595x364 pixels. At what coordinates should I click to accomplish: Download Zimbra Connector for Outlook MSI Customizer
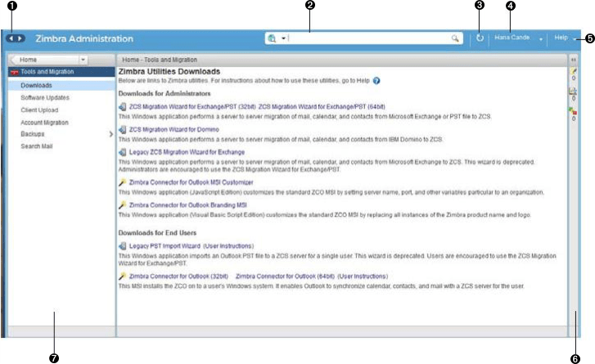pyautogui.click(x=191, y=182)
